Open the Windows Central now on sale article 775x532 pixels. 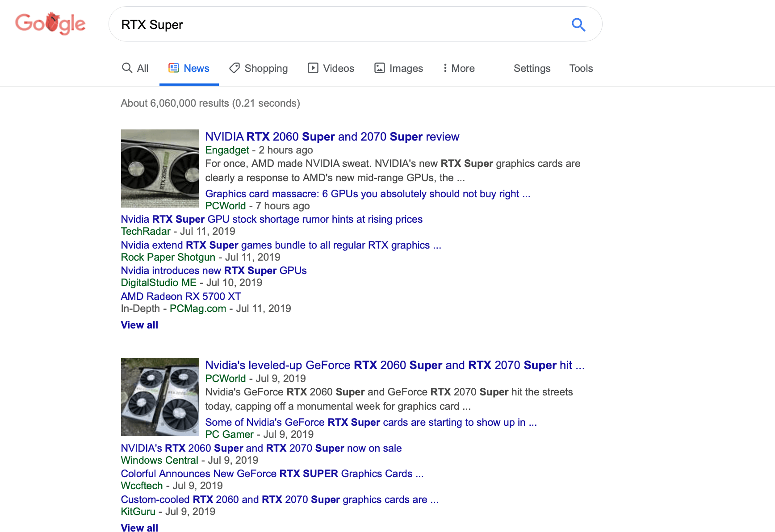coord(261,448)
